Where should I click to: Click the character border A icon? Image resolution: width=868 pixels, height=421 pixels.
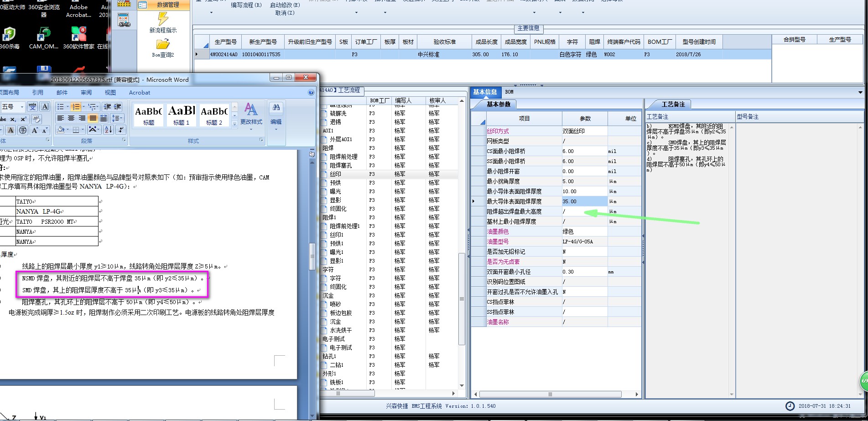[x=45, y=106]
